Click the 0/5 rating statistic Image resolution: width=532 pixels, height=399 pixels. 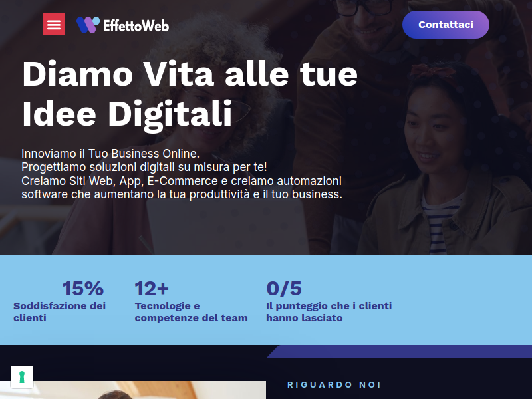(x=284, y=289)
